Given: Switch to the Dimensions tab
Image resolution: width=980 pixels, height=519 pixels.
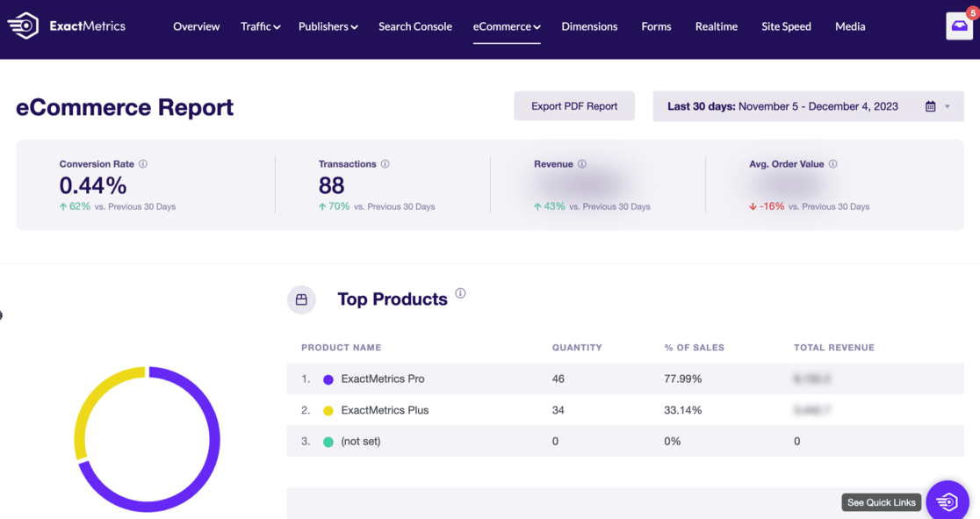Looking at the screenshot, I should 589,26.
